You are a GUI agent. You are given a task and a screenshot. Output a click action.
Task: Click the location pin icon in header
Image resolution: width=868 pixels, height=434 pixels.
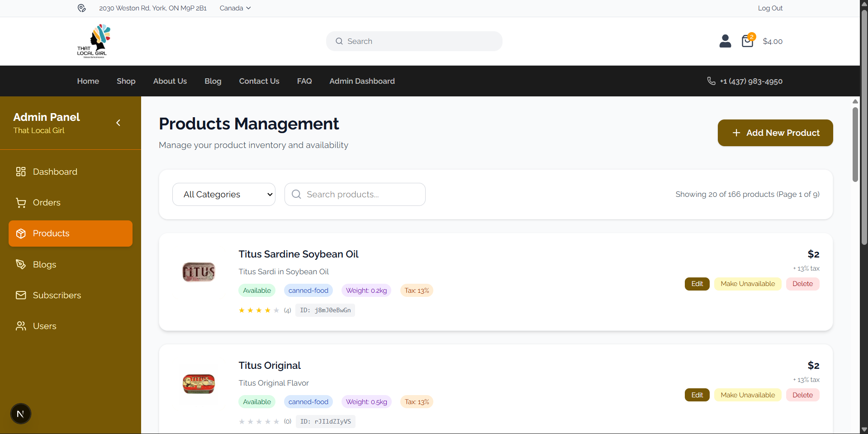coord(81,8)
